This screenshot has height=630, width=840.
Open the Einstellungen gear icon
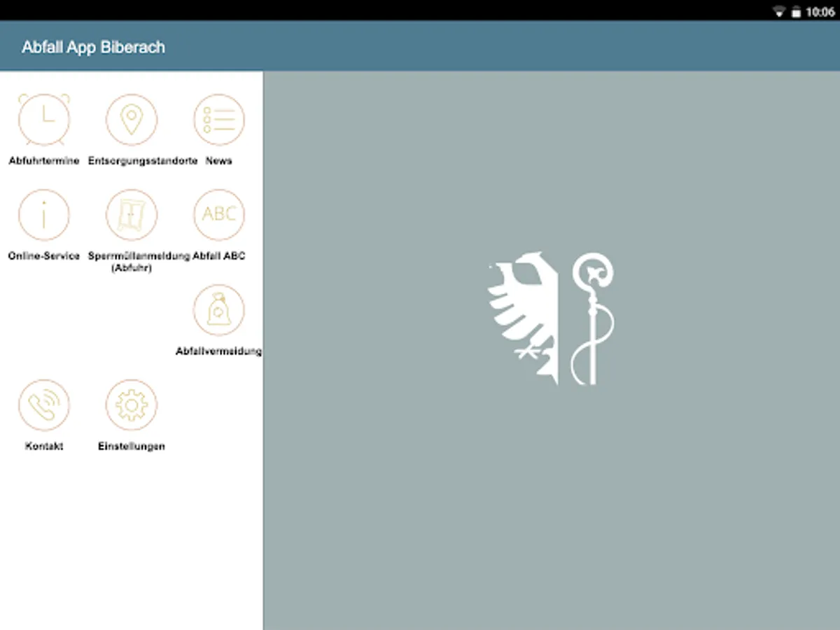[131, 404]
